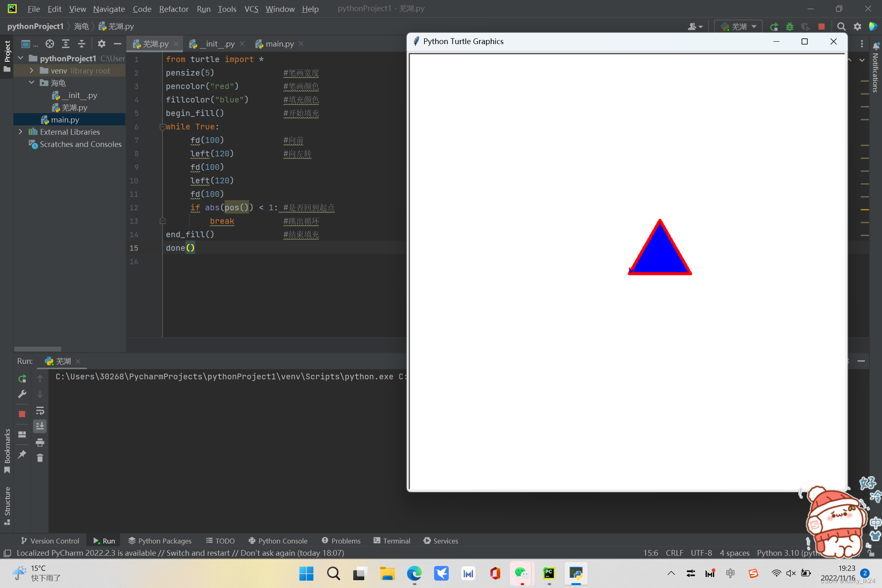This screenshot has width=882, height=588.
Task: Click the Debug bug icon in toolbar
Action: click(x=789, y=27)
